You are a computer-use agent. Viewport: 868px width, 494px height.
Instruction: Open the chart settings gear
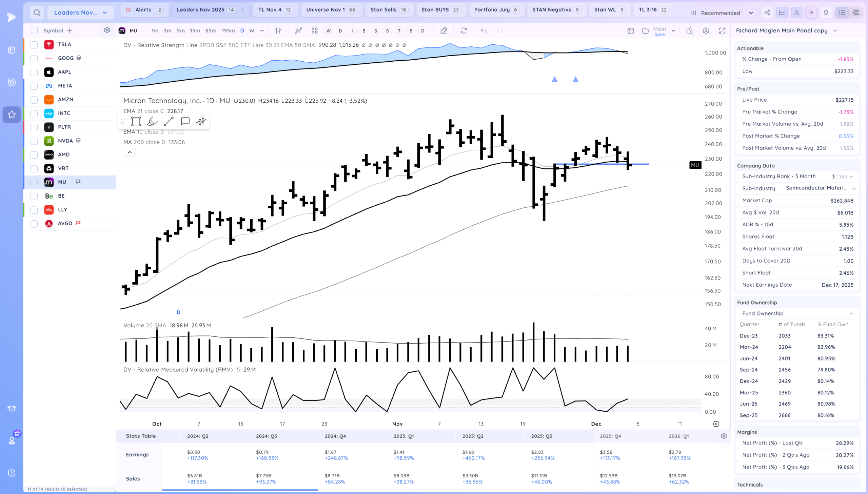coord(706,31)
